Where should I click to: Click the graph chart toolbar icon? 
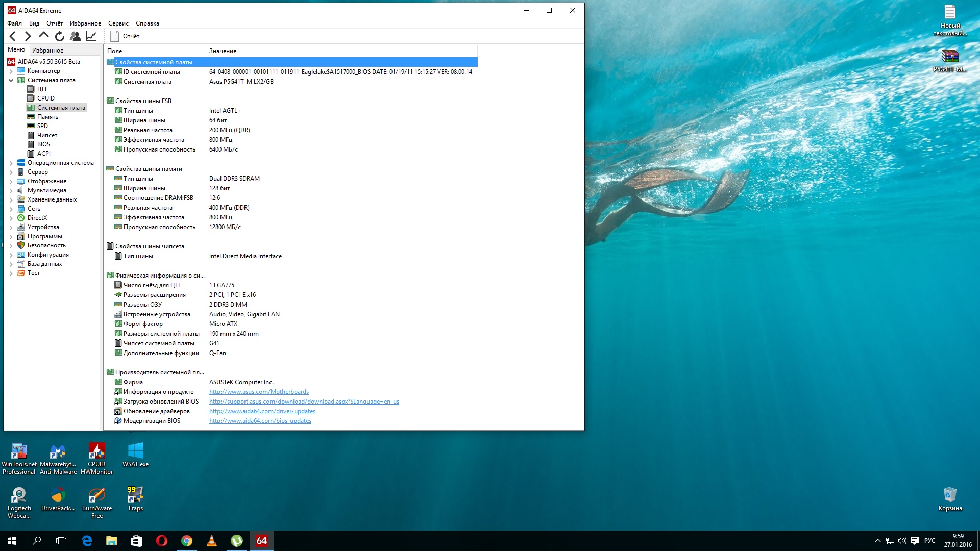[x=91, y=36]
